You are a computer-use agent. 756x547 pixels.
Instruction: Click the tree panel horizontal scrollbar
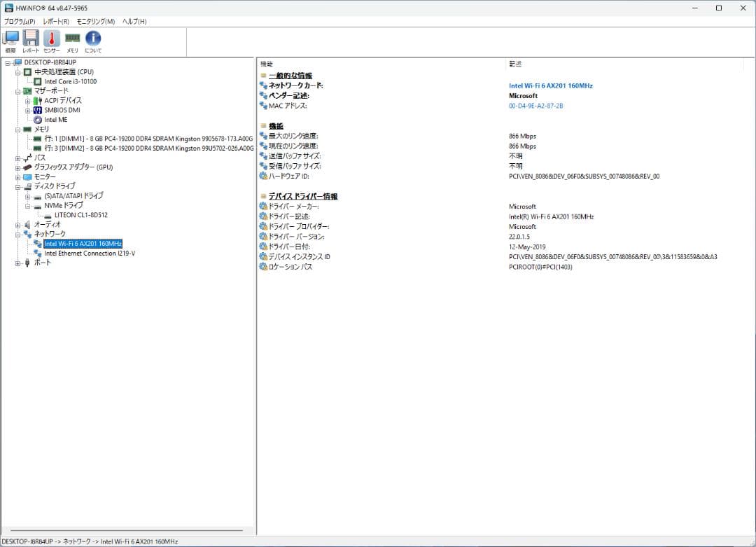pyautogui.click(x=126, y=531)
